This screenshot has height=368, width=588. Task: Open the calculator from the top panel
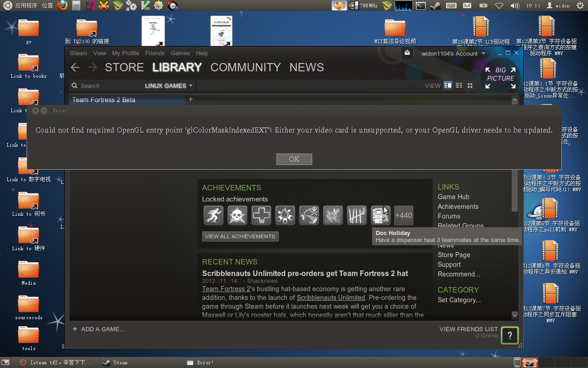tap(77, 6)
